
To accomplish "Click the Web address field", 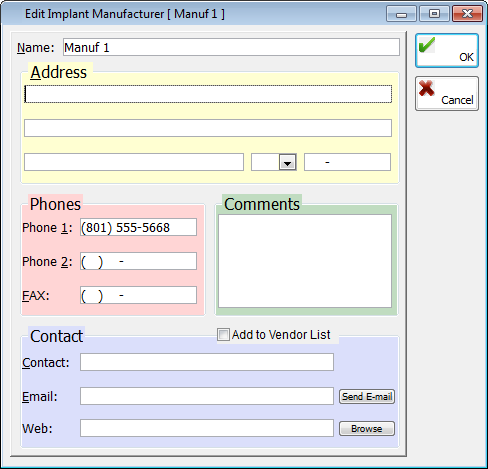I will click(207, 428).
